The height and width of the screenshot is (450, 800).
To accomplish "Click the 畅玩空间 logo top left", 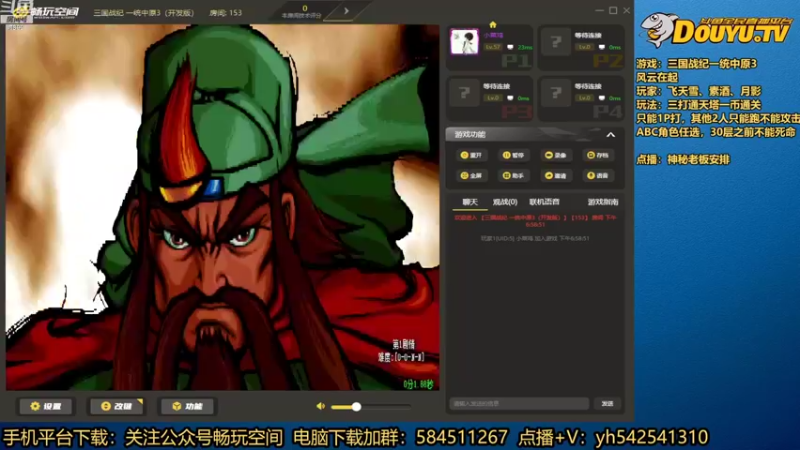I will click(46, 11).
